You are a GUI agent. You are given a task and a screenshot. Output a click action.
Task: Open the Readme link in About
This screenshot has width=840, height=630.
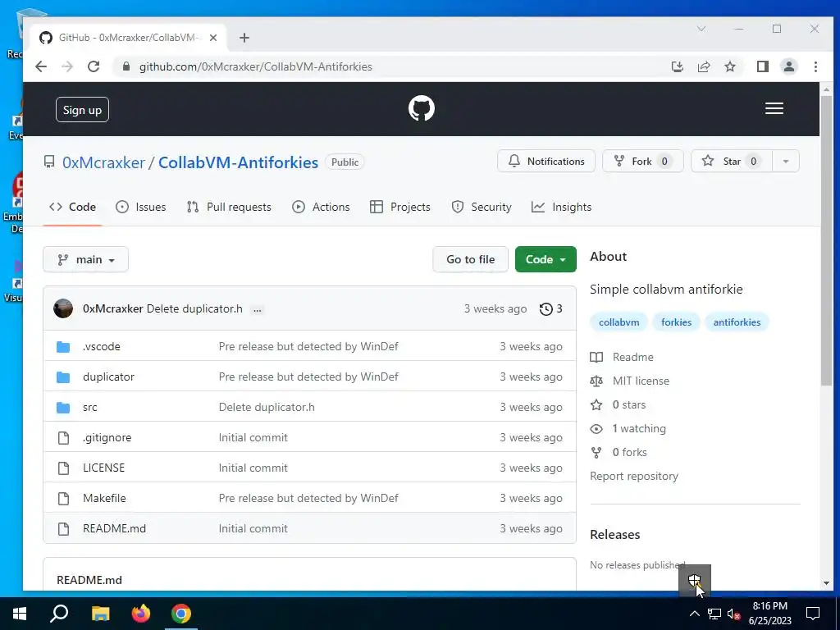point(622,357)
